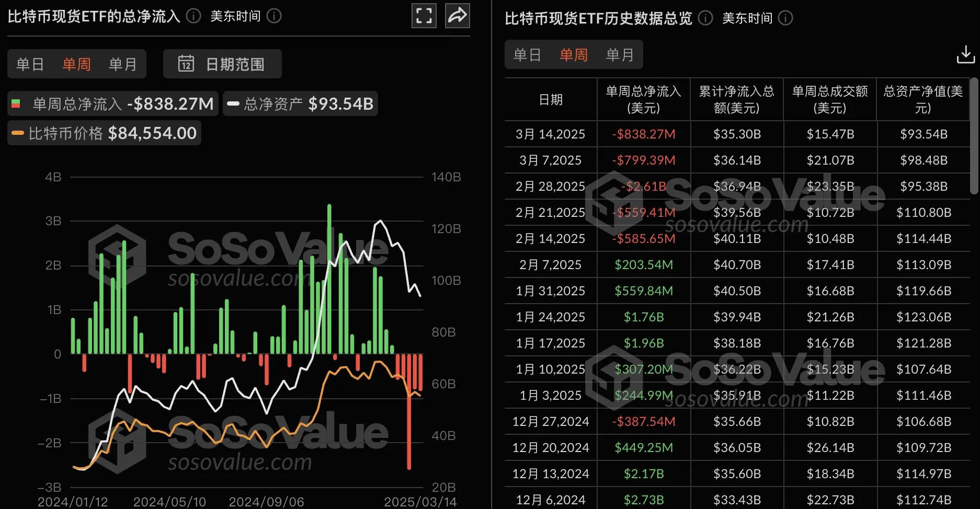Open the info tooltip beside 比特币现货ETF的总净流入
The image size is (980, 509).
click(x=192, y=16)
